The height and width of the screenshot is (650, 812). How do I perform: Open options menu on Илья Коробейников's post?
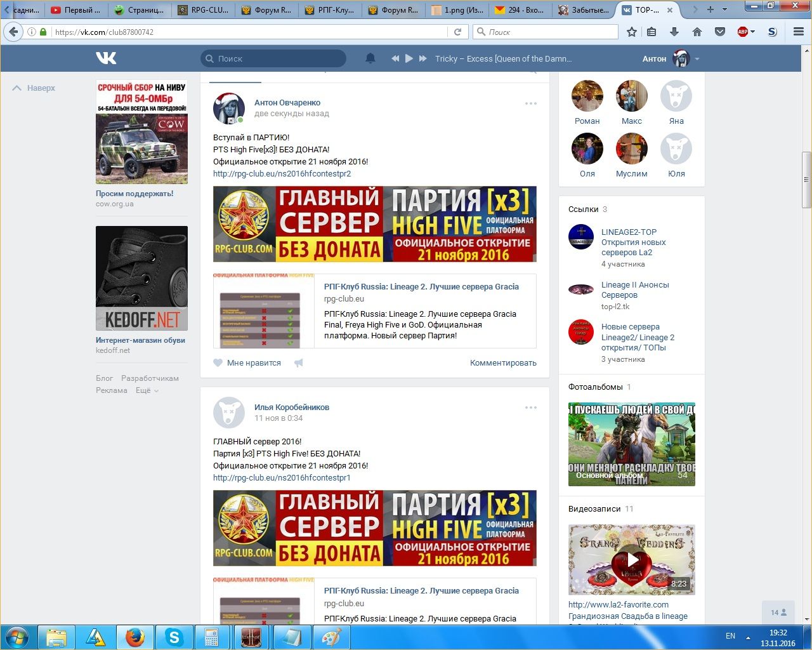(531, 408)
